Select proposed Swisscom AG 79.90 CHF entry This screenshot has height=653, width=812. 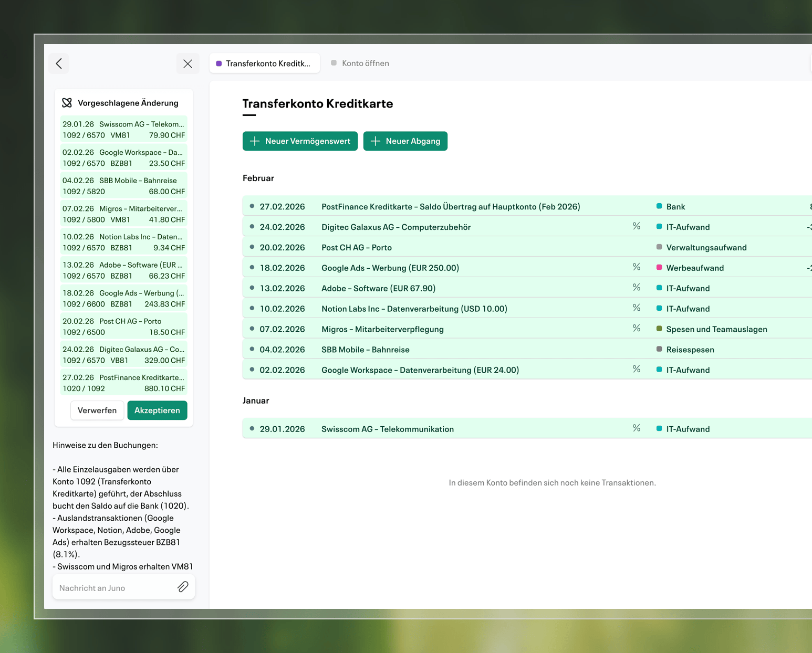(x=124, y=130)
